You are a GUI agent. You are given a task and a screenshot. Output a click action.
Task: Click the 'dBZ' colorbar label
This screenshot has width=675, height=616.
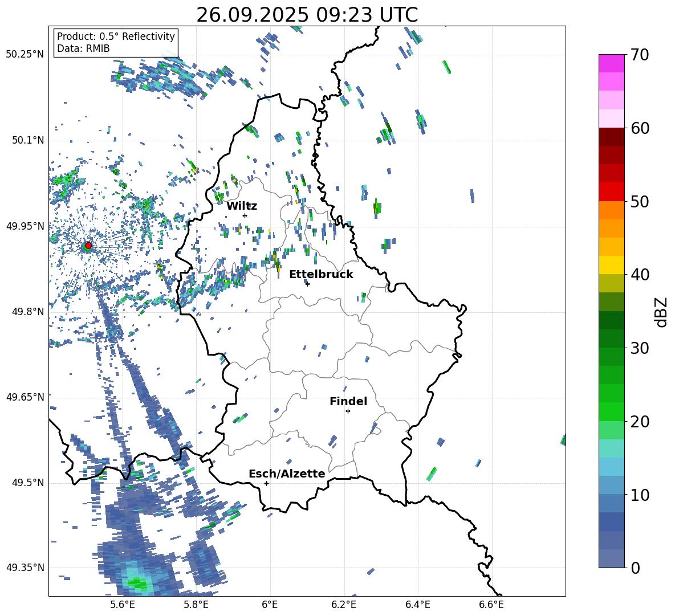(x=662, y=312)
